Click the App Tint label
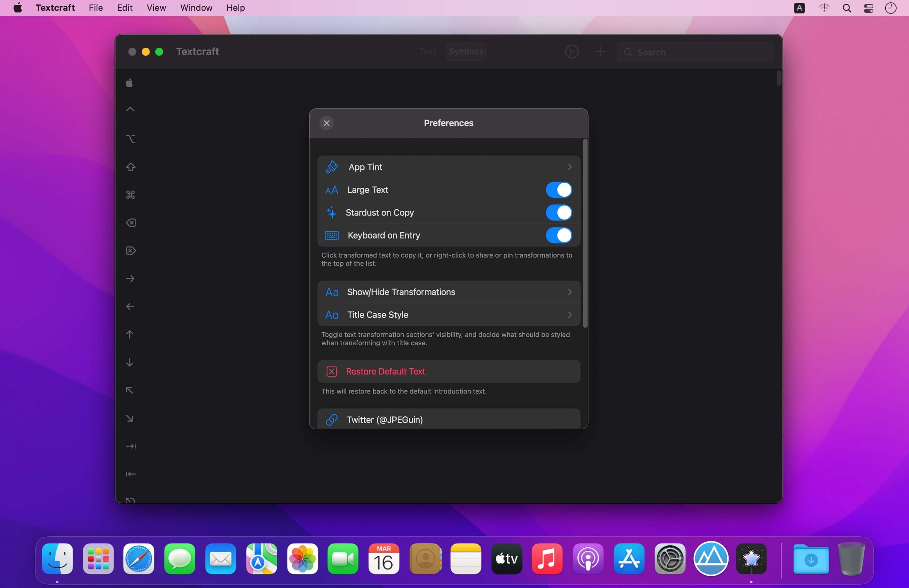909x588 pixels. coord(365,167)
